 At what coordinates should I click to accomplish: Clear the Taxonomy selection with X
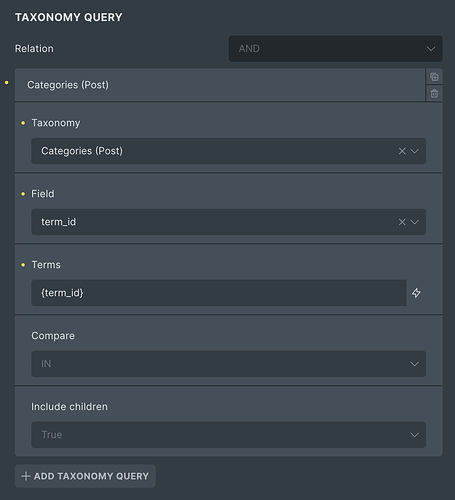[x=402, y=151]
